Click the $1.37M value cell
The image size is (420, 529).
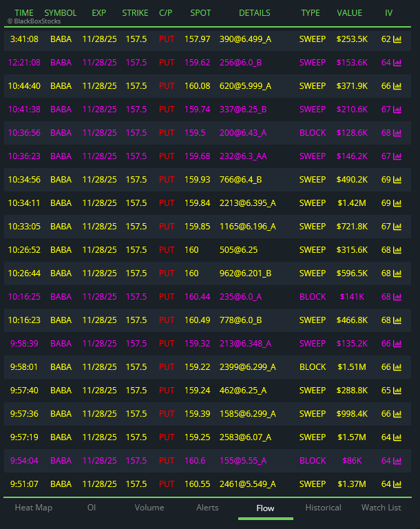pos(352,484)
